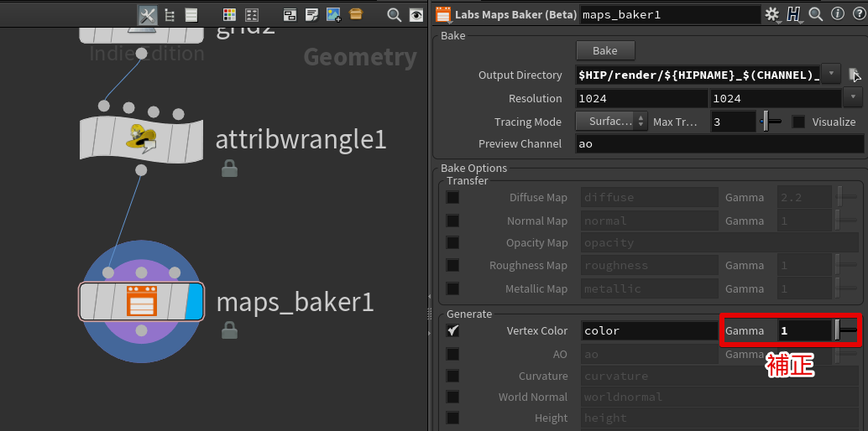The width and height of the screenshot is (868, 431).
Task: Add a background image to network
Action: [x=334, y=15]
